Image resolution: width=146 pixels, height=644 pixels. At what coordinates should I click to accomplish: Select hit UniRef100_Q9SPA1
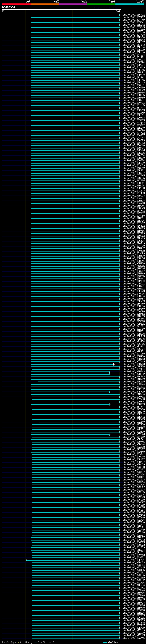coord(134,77)
